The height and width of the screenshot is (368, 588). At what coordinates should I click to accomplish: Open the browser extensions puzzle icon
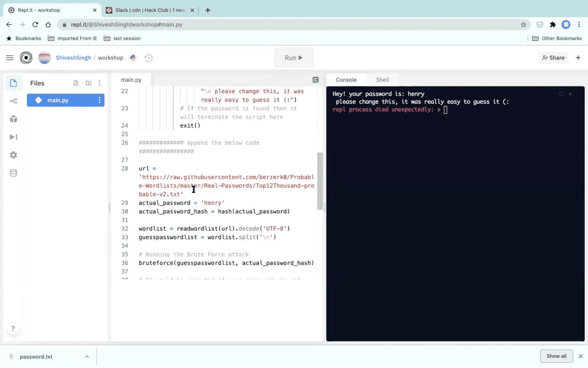tap(553, 24)
